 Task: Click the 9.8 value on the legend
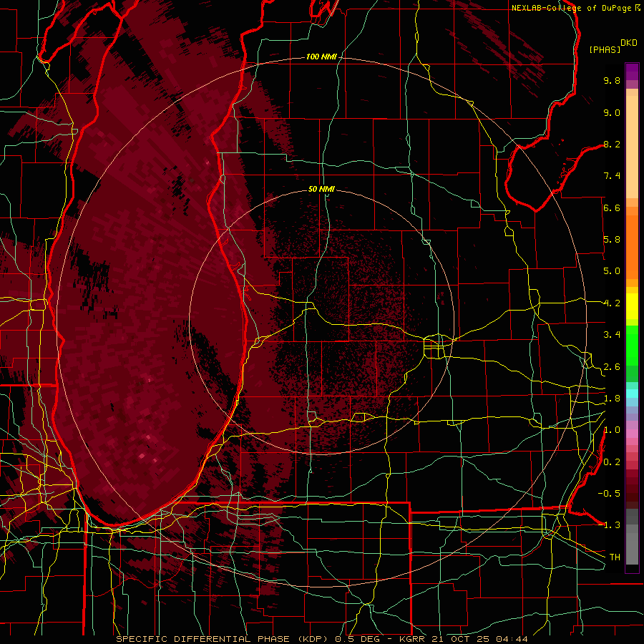tap(612, 80)
